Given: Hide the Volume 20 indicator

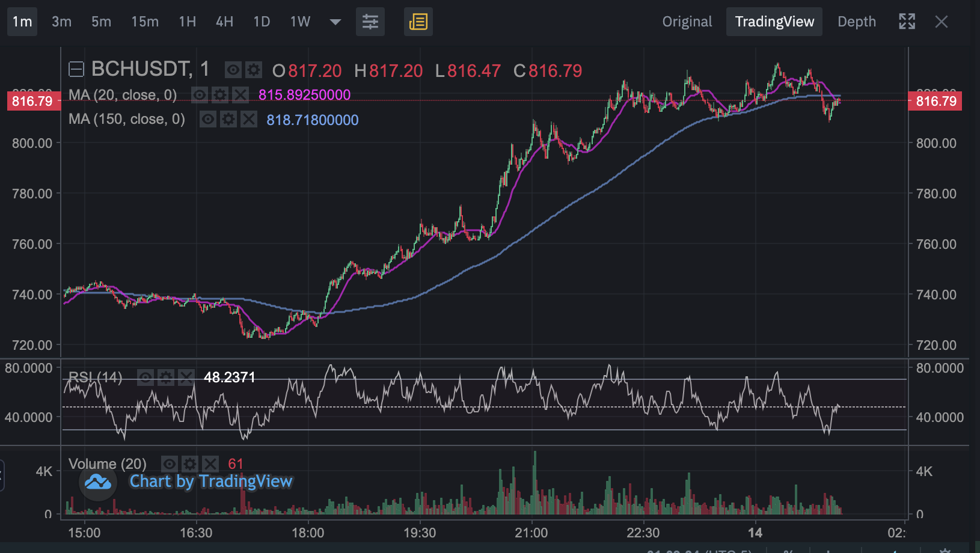Looking at the screenshot, I should (x=170, y=463).
